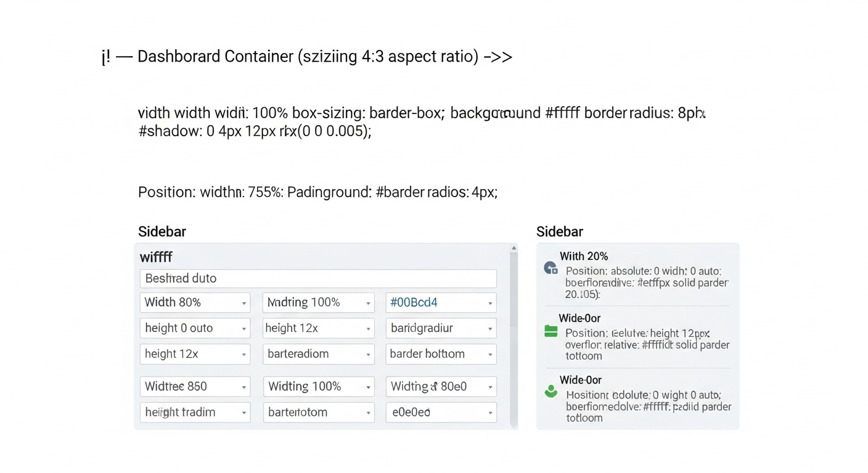
Task: Expand the "Widtree 850" dropdown
Action: 195,386
